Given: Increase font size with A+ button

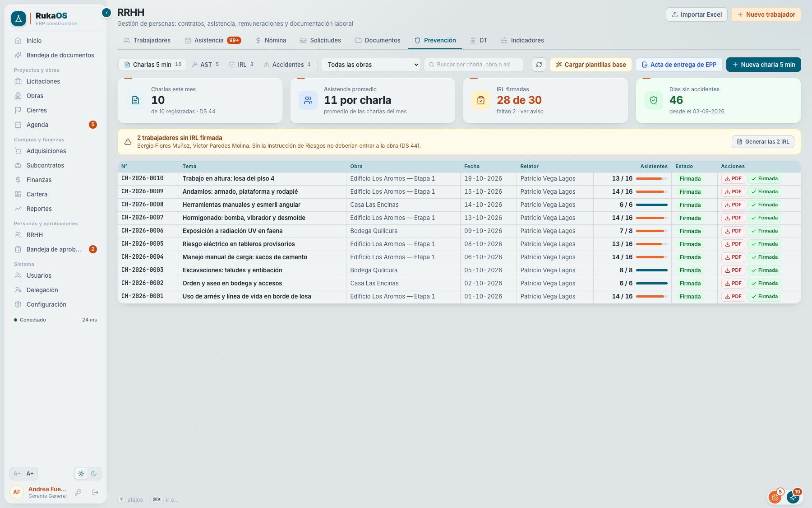Looking at the screenshot, I should pos(30,474).
